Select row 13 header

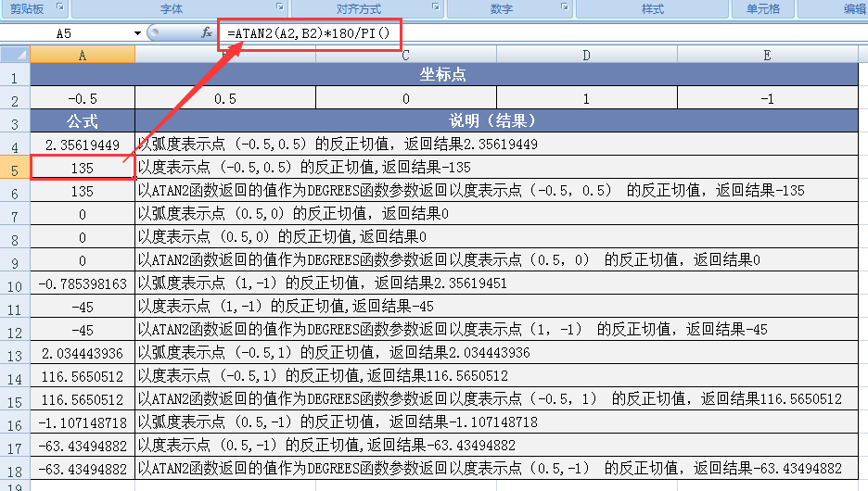click(15, 353)
